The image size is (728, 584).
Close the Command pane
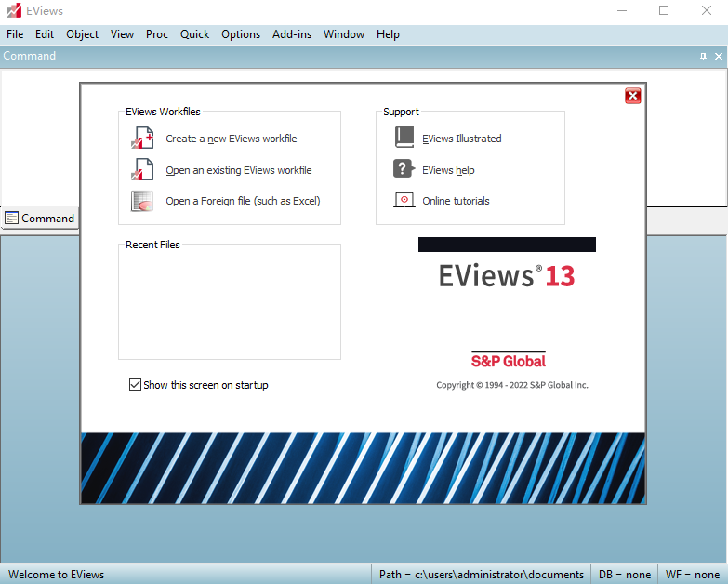719,56
